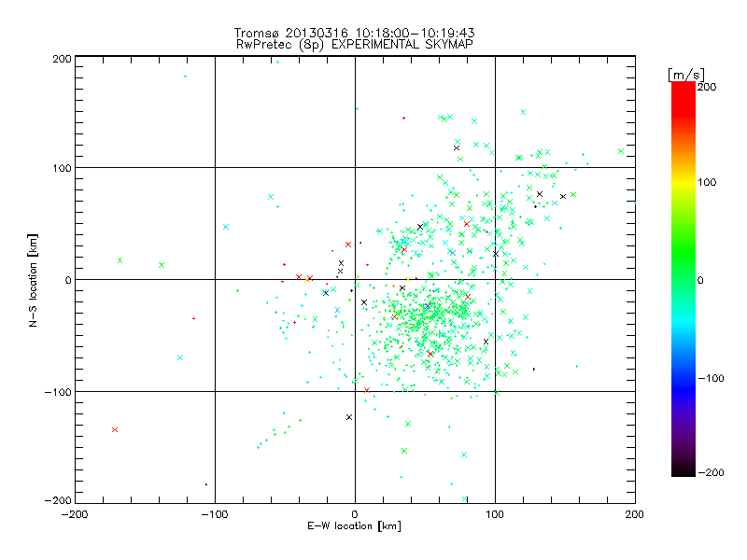
Task: Click the colorbar label 100
Action: click(x=707, y=182)
